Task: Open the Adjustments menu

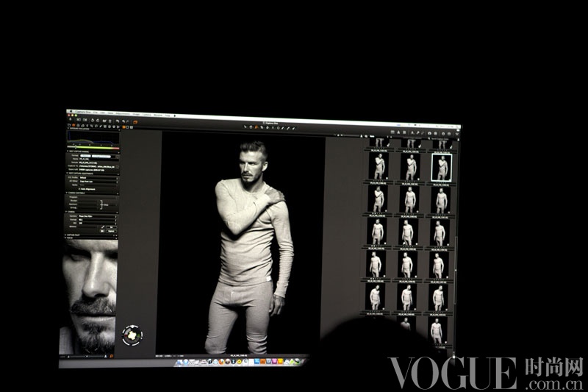Action: pyautogui.click(x=123, y=114)
